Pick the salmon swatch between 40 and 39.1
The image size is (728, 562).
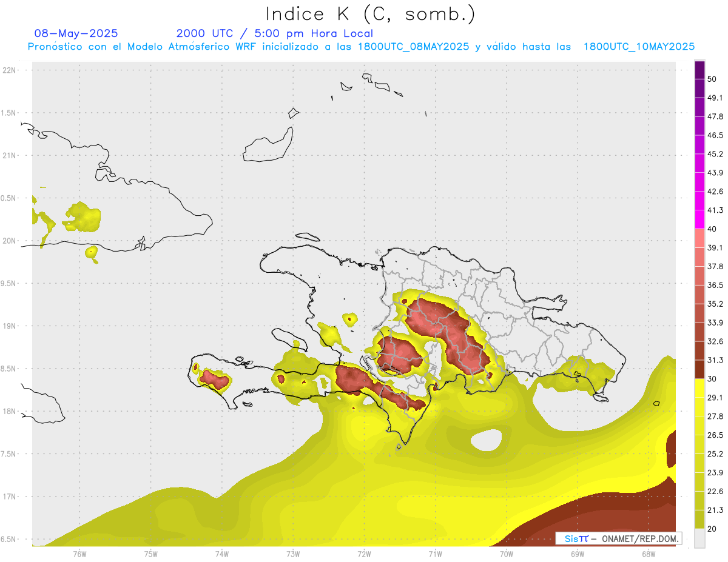click(x=699, y=238)
